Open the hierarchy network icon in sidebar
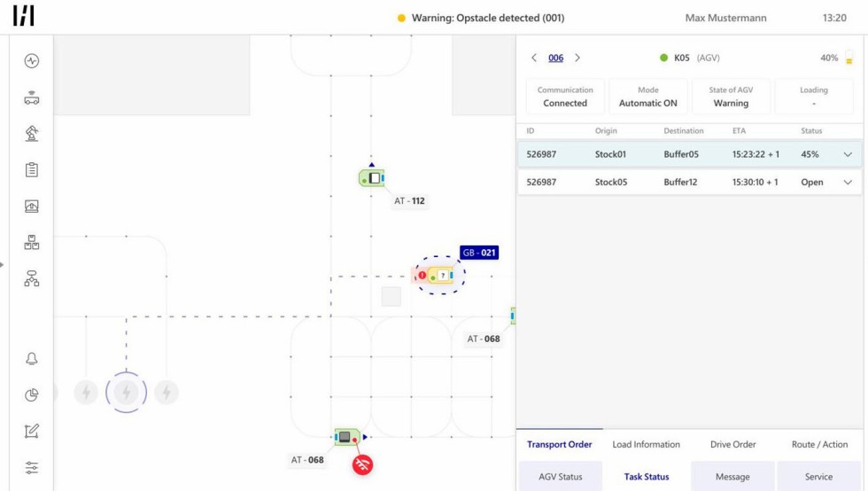868x491 pixels. pos(32,279)
